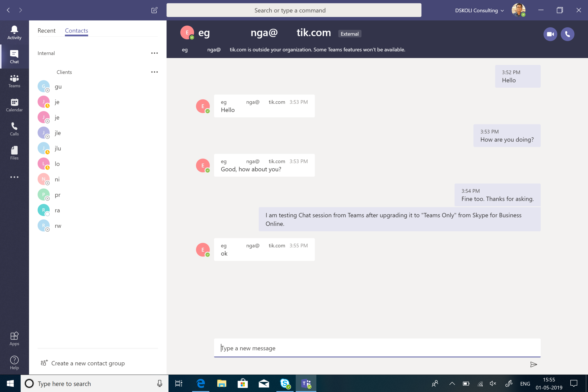Click the search or command box

click(x=294, y=10)
